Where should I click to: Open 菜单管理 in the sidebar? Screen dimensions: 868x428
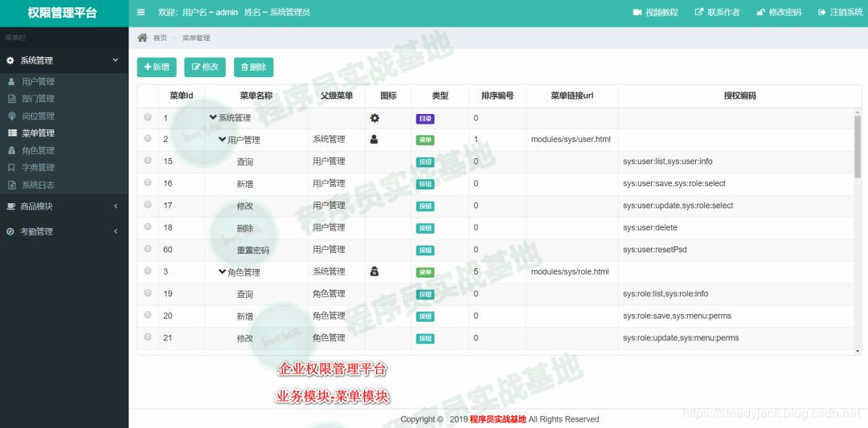click(39, 133)
